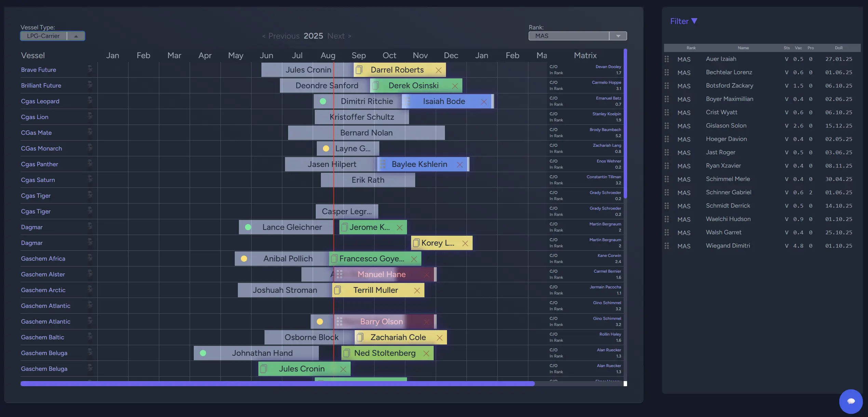Go to Next year
The width and height of the screenshot is (868, 417).
[339, 36]
